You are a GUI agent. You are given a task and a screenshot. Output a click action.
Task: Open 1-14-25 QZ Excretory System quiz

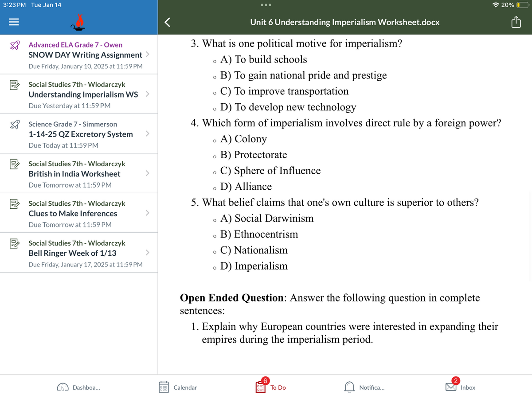point(79,134)
